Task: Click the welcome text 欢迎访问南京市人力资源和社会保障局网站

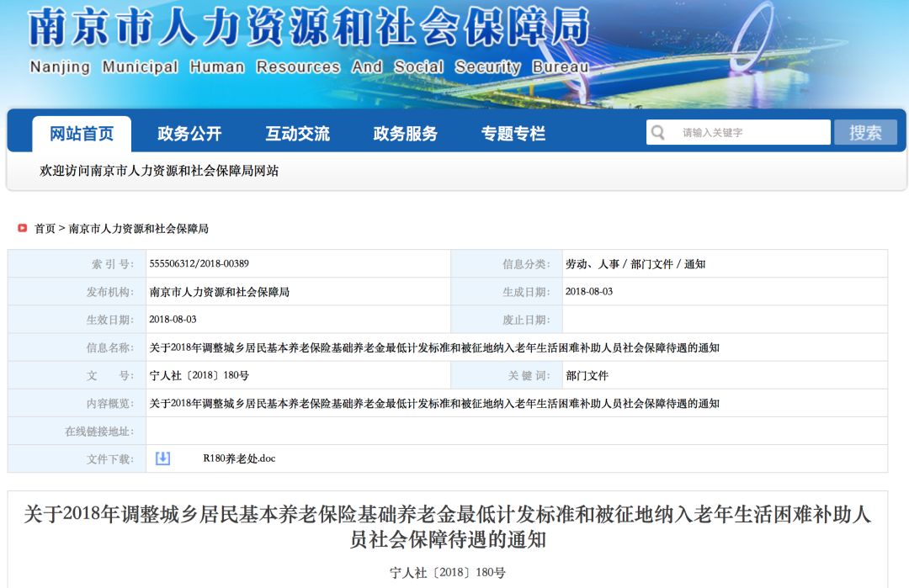Action: coord(159,171)
